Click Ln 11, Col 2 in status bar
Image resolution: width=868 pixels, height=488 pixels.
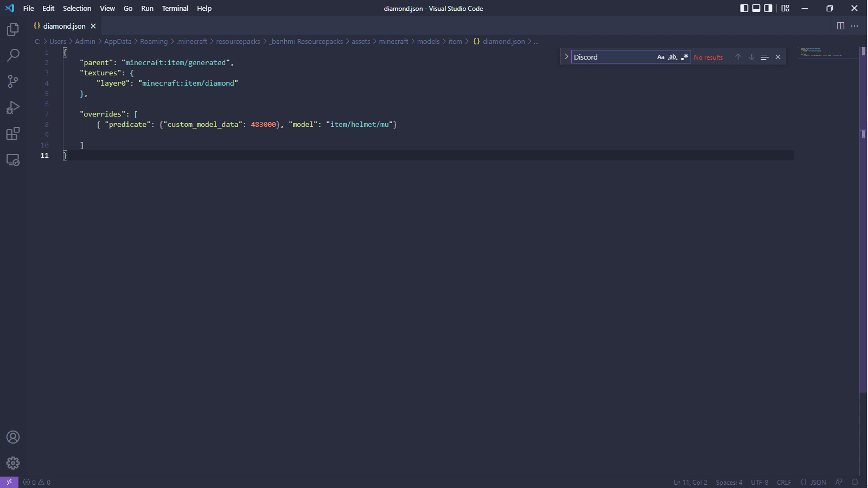coord(690,482)
